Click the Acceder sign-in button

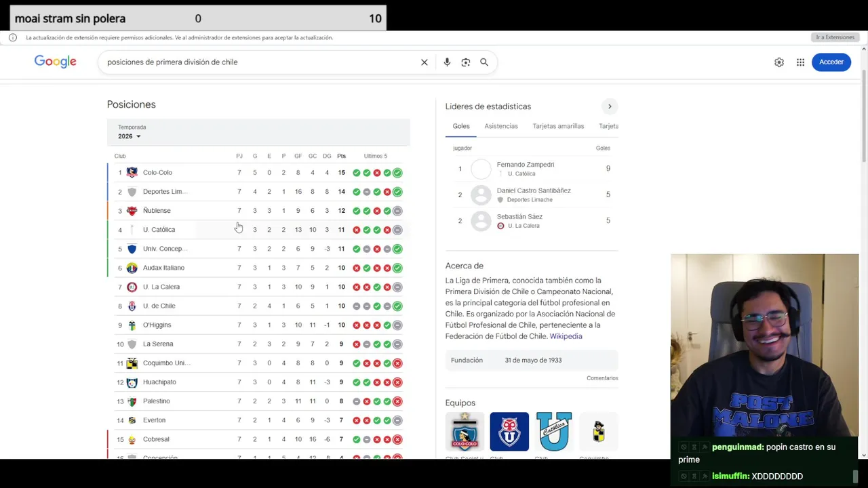click(x=831, y=62)
